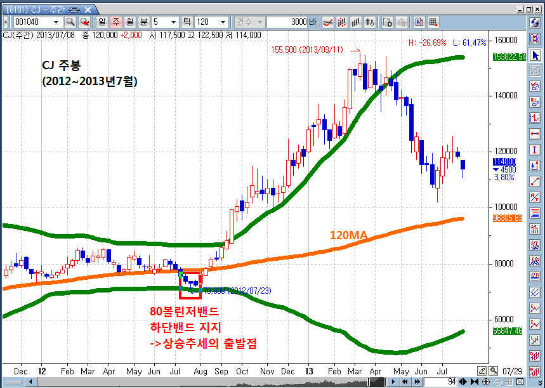Click the play button in bottom bar
Screen dimensions: 545x388
[x=393, y=382]
